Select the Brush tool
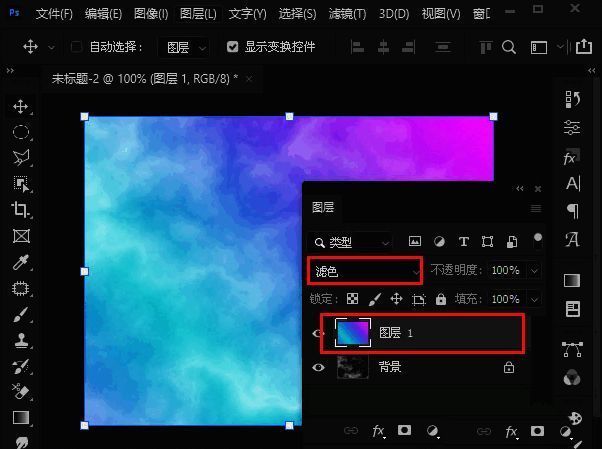Image resolution: width=602 pixels, height=449 pixels. (x=21, y=314)
